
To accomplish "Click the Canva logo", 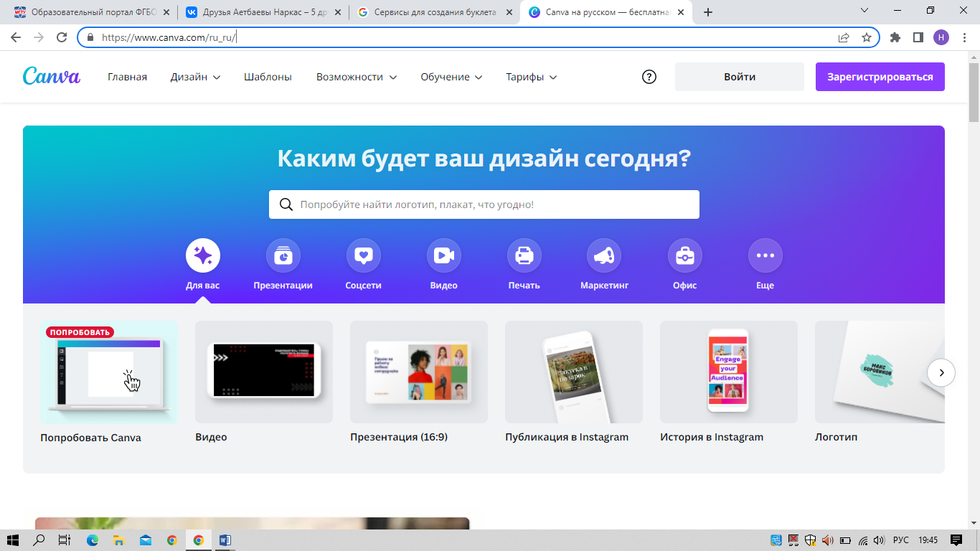I will (52, 76).
